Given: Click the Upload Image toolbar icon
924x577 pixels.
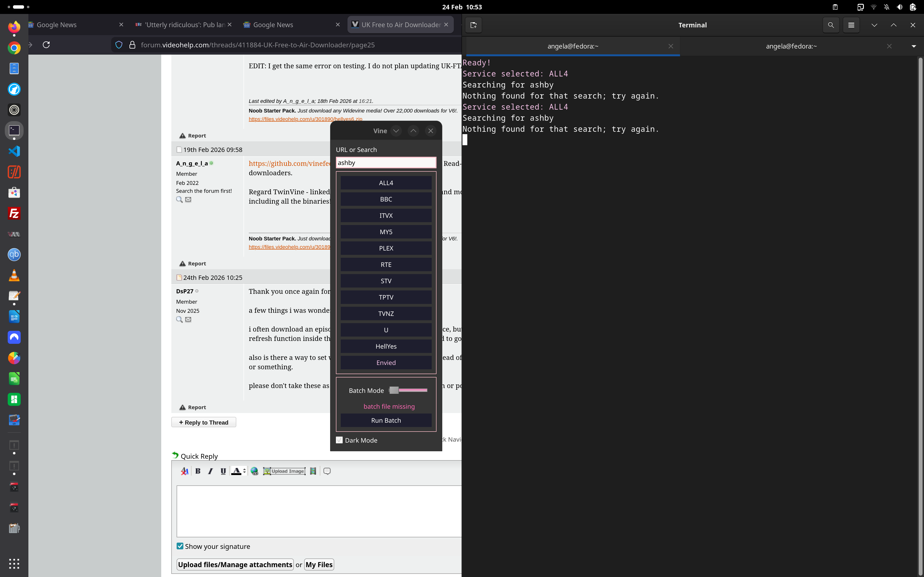Looking at the screenshot, I should (284, 471).
